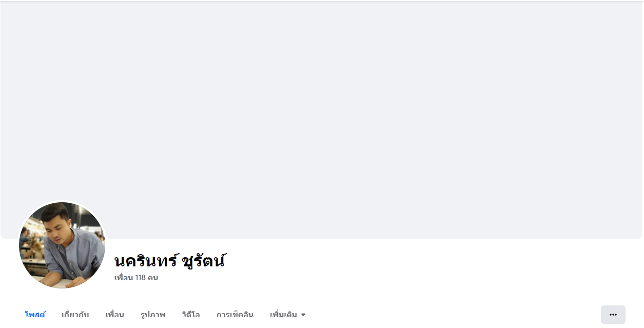The image size is (644, 328).
Task: Click the profile name นครินทร์ ชูรัตน์
Action: 170,261
